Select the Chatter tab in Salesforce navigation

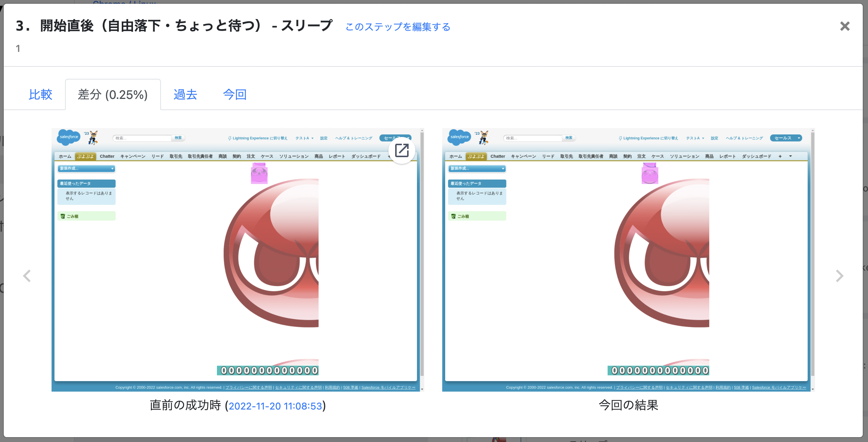[x=107, y=156]
